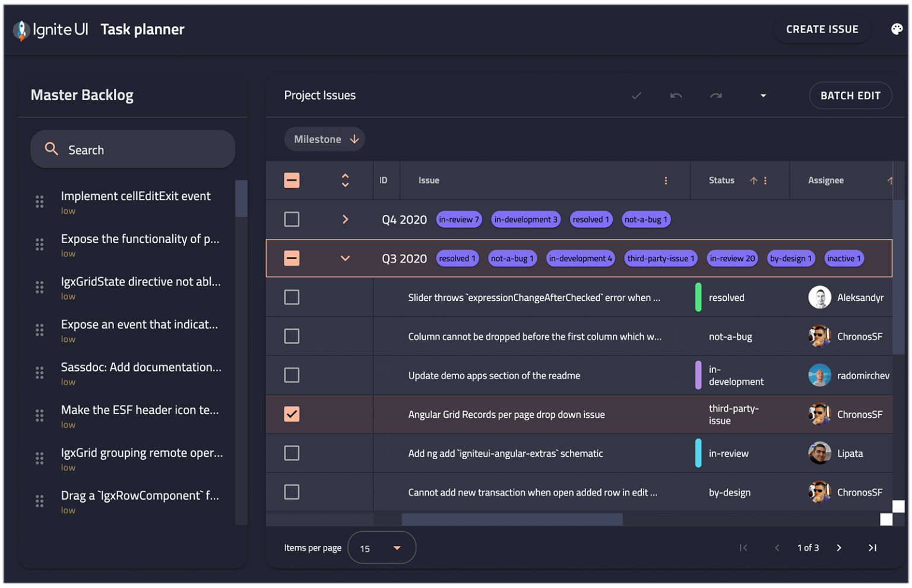Click the CREATE ISSUE button
Viewport: 912px width, 588px height.
[x=822, y=28]
